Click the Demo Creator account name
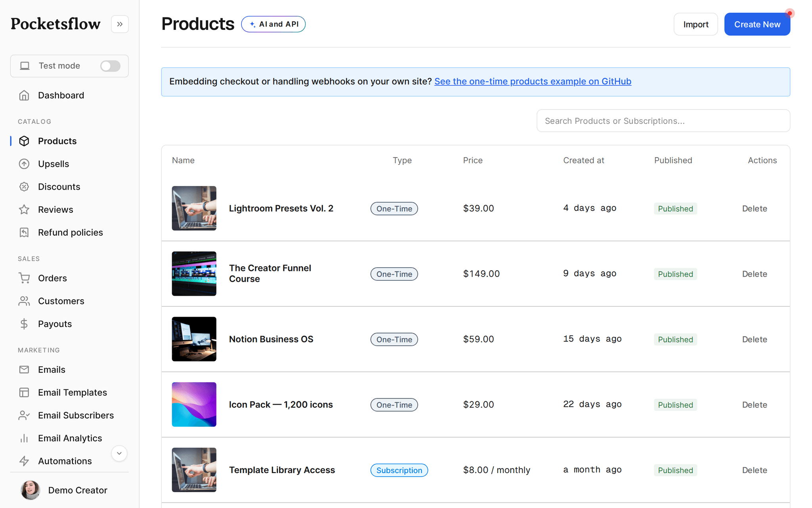Screen dimensions: 812x508 point(78,490)
